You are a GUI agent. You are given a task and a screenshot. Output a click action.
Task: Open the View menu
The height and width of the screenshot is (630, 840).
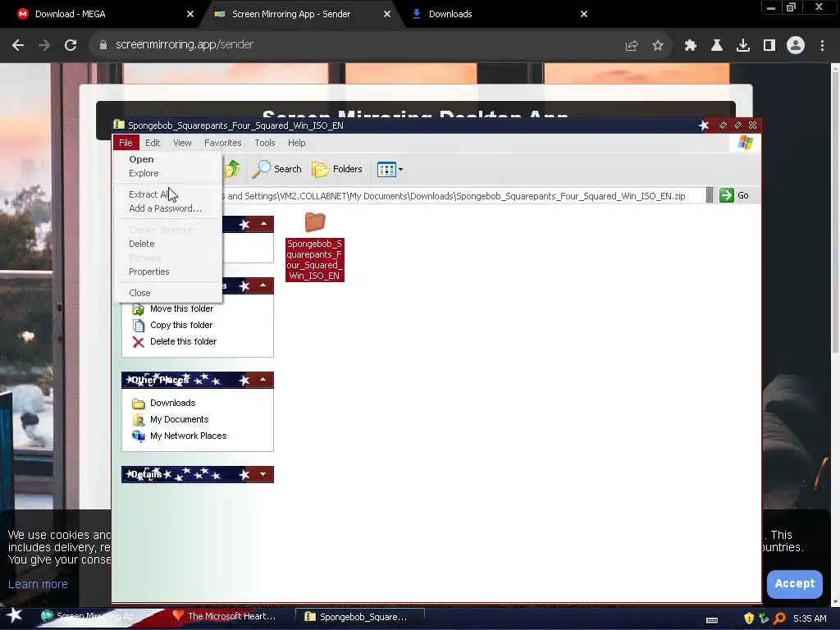tap(182, 143)
